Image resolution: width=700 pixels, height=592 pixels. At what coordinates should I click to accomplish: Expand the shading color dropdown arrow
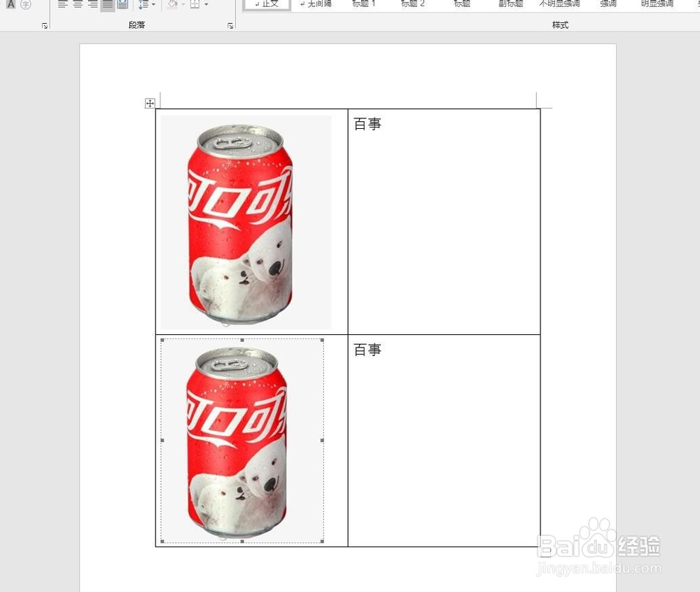click(x=183, y=4)
